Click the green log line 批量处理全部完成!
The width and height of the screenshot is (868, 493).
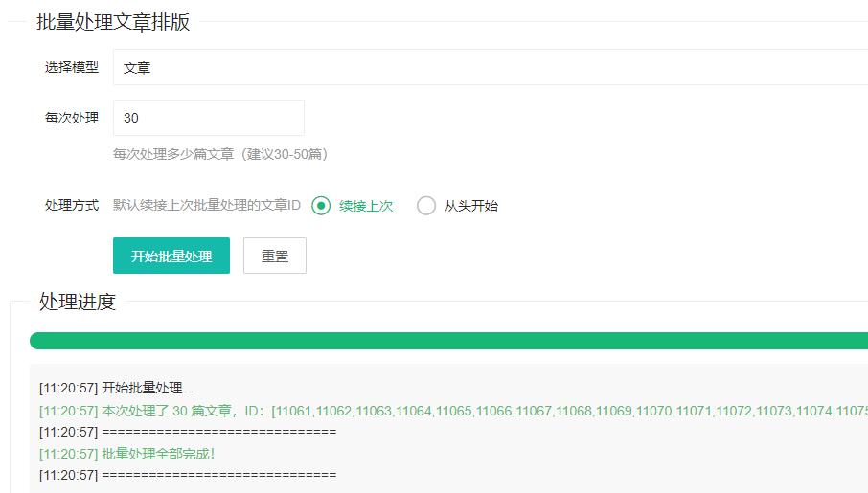[158, 454]
